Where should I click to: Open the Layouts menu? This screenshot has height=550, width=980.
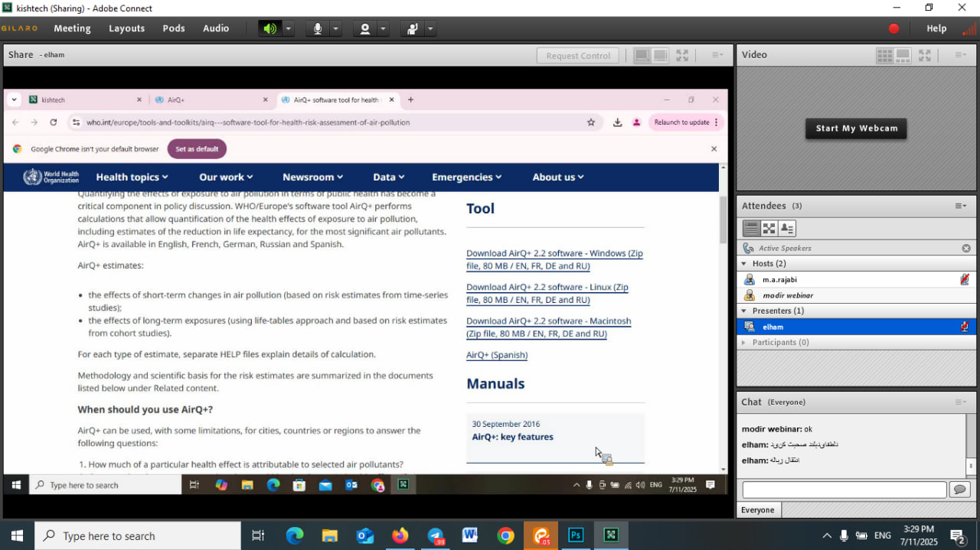pyautogui.click(x=126, y=28)
